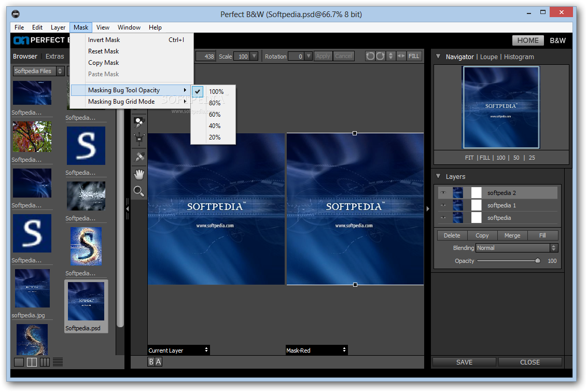Set masking bug opacity to 40%

215,126
